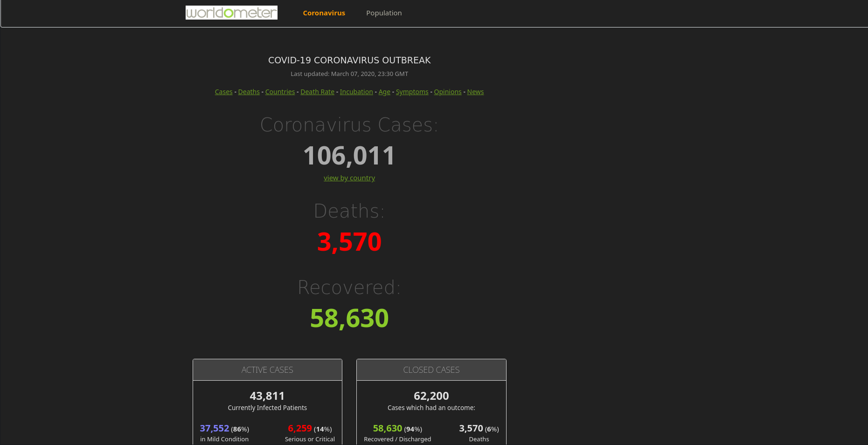Click the worldometer logo

point(231,13)
